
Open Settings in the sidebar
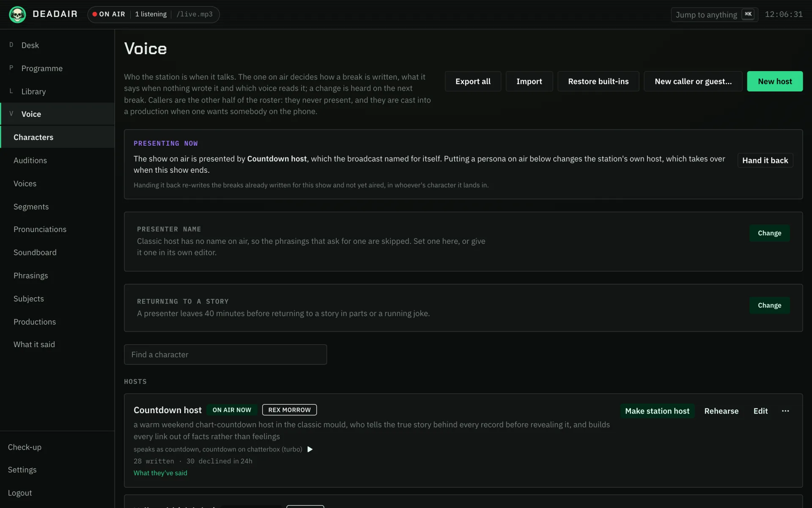(57, 470)
